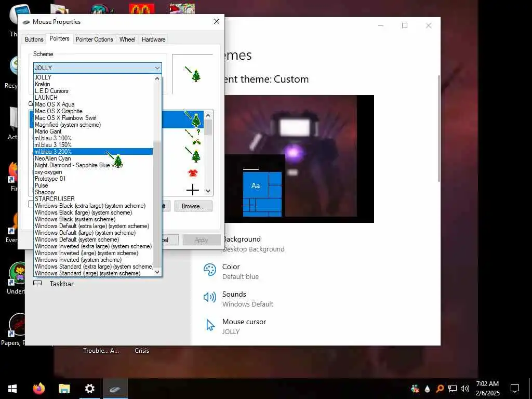Select the ml.blau 3 150% scheme
The height and width of the screenshot is (399, 532).
94,145
